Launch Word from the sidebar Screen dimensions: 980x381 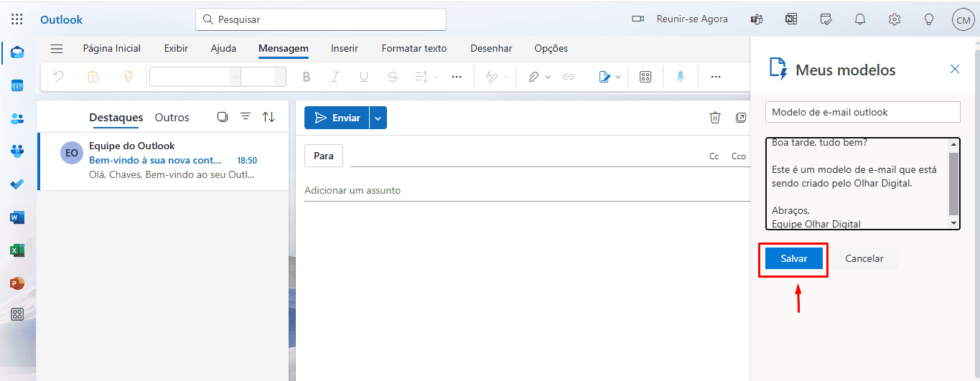pos(17,217)
